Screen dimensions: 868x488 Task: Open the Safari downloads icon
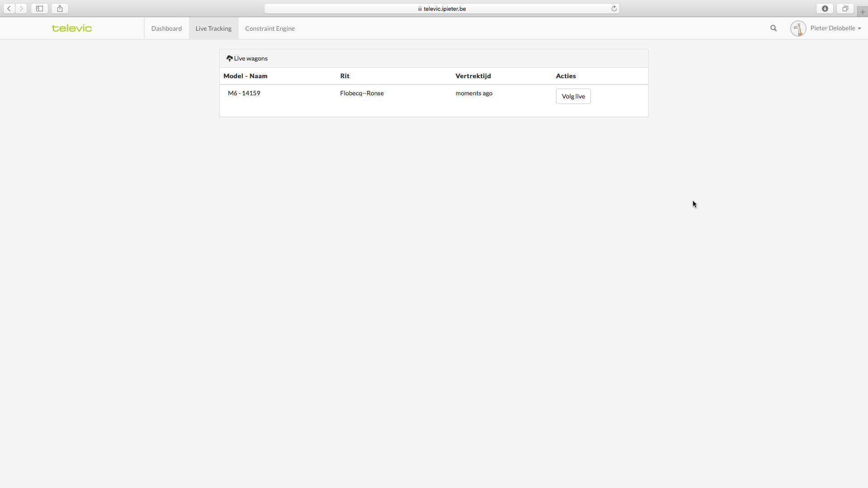[825, 9]
